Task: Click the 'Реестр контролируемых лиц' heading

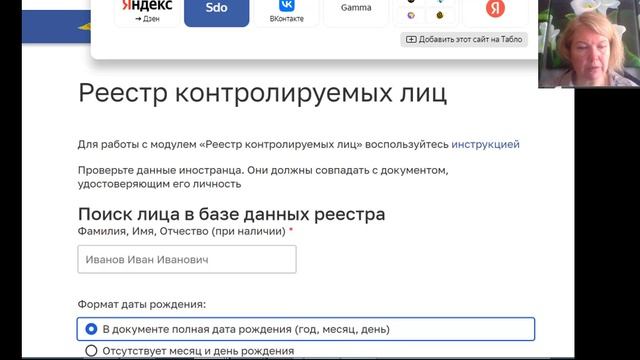Action: 262,93
